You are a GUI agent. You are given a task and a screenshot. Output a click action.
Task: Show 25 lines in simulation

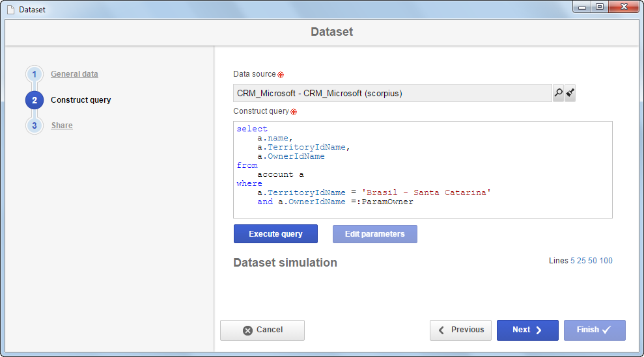(581, 261)
